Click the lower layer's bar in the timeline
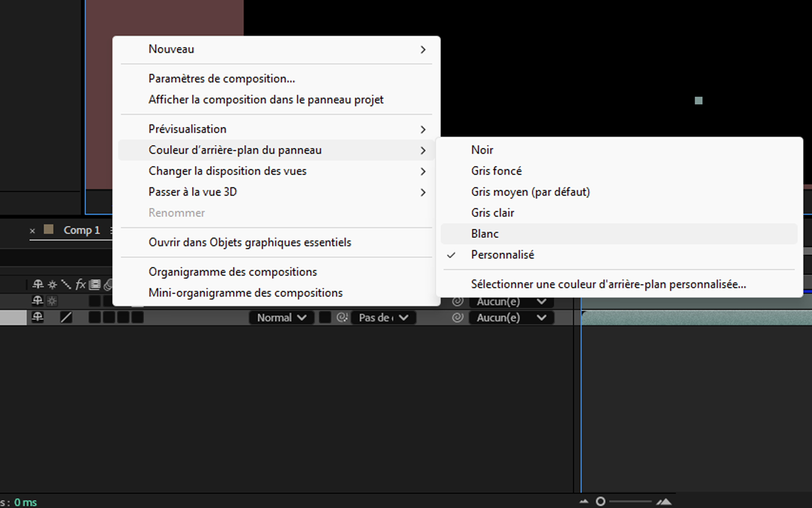The width and height of the screenshot is (812, 508). click(x=697, y=318)
